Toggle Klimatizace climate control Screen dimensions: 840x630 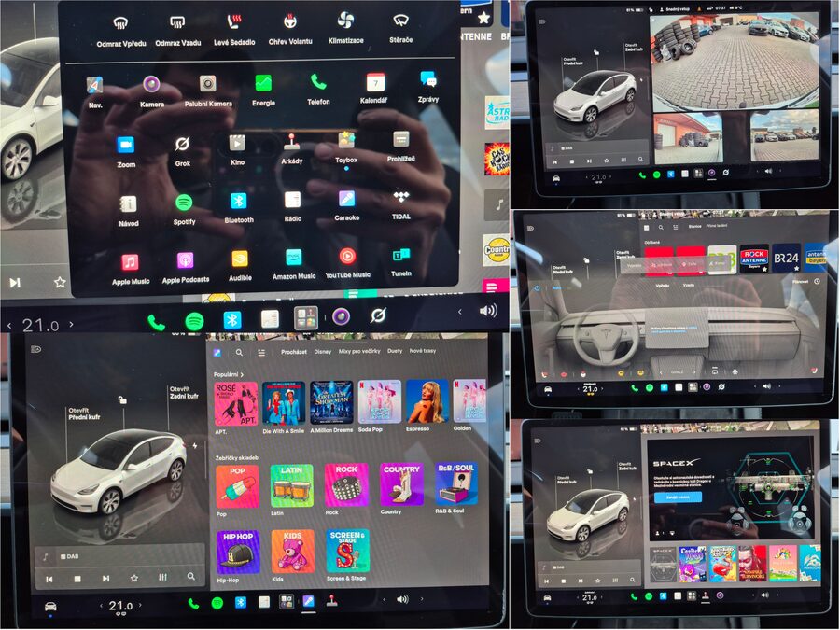(x=345, y=21)
